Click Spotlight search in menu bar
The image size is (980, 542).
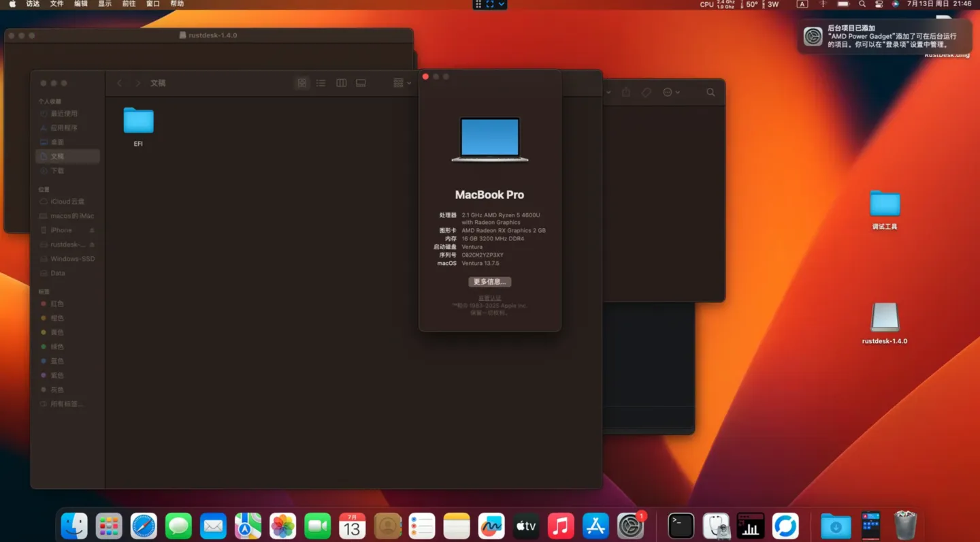(x=862, y=4)
